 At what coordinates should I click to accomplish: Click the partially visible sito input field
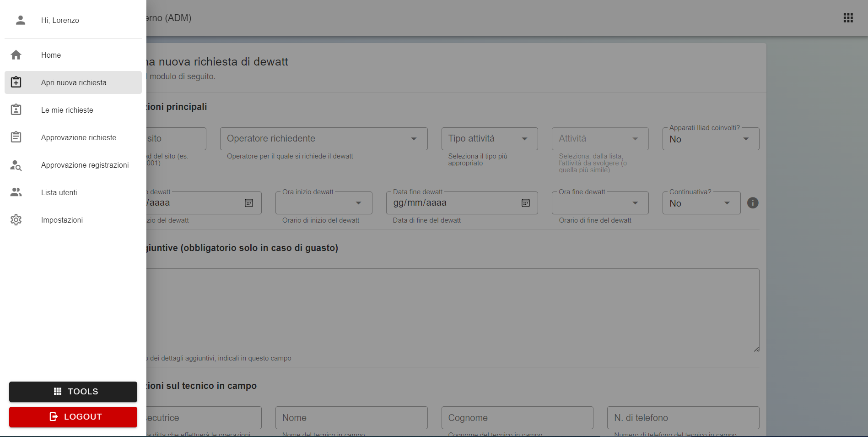pos(176,139)
